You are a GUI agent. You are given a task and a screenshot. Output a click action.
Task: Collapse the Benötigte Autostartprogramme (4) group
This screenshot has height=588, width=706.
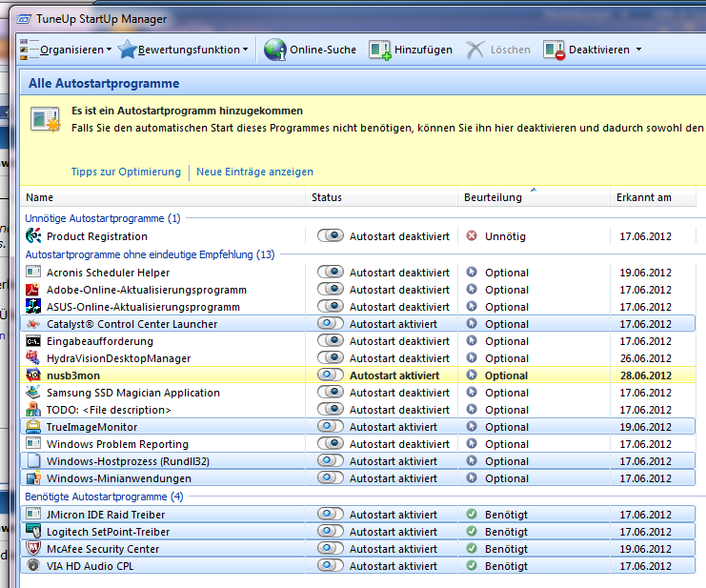click(104, 497)
